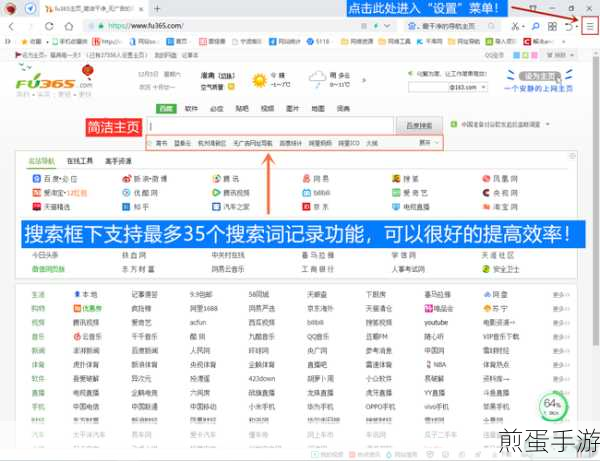Click the undo closed-tab arrow icon
The height and width of the screenshot is (461, 600).
[x=569, y=26]
